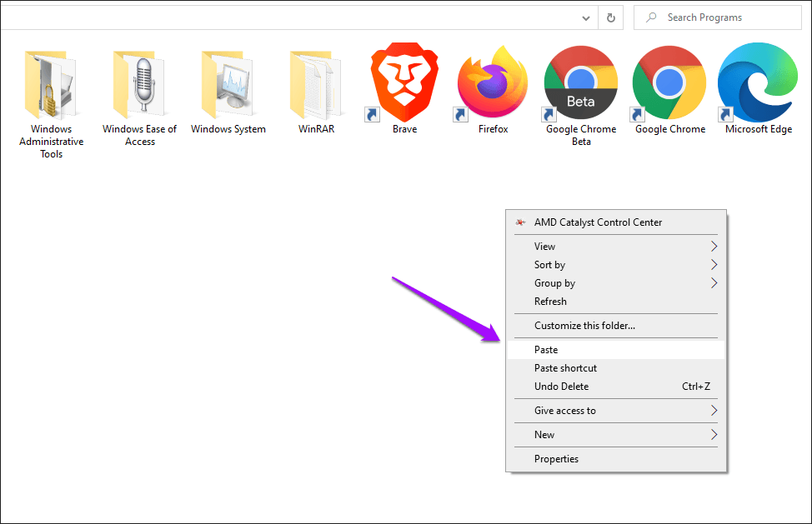The width and height of the screenshot is (812, 524).
Task: Expand the address bar history dropdown
Action: click(x=586, y=18)
